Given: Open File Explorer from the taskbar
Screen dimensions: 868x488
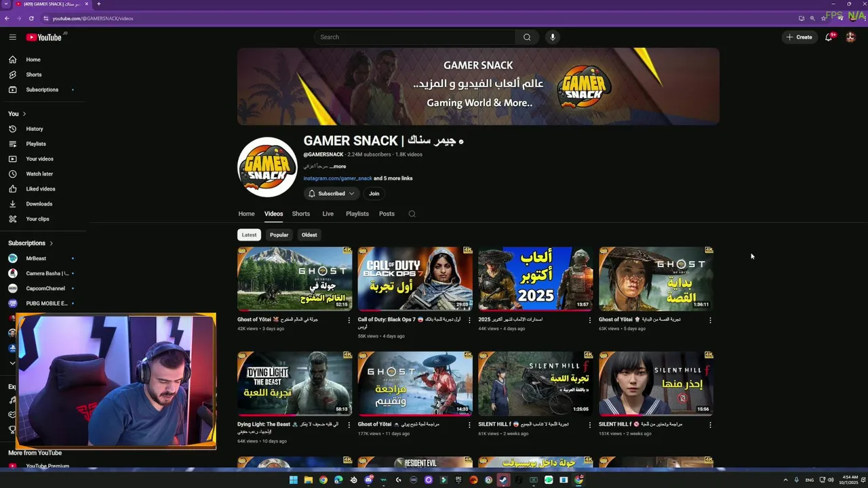Looking at the screenshot, I should [x=308, y=480].
